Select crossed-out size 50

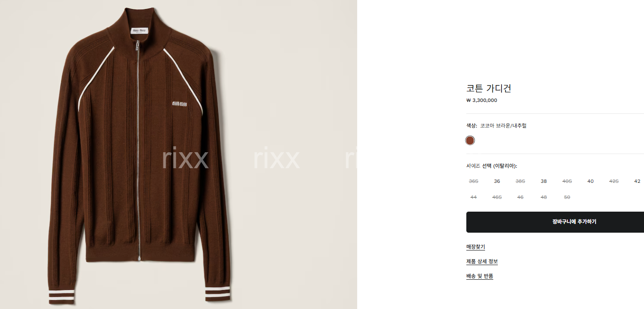tap(567, 197)
